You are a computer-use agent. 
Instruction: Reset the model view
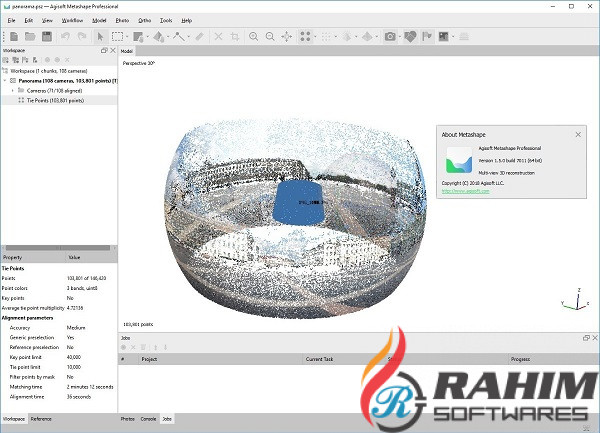click(x=287, y=37)
